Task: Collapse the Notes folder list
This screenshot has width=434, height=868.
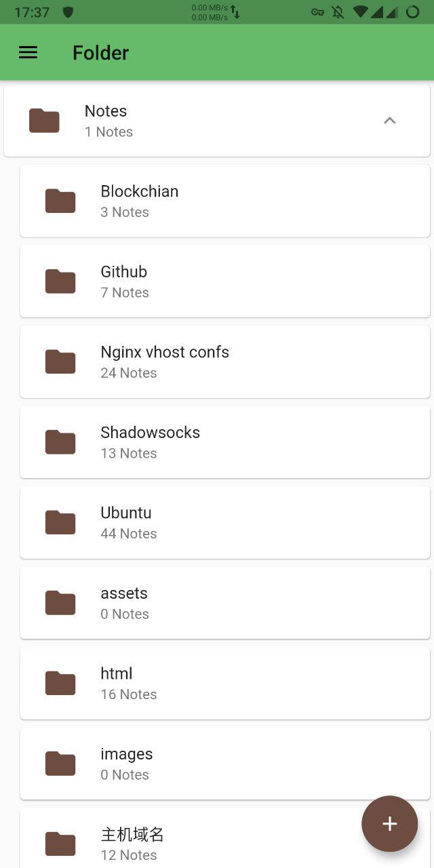Action: click(x=390, y=121)
